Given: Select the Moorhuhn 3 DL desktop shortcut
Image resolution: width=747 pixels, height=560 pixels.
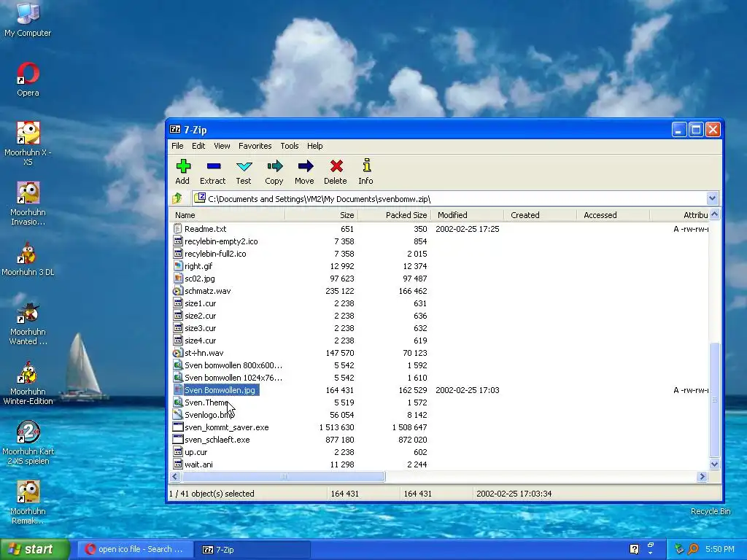Looking at the screenshot, I should (x=28, y=259).
